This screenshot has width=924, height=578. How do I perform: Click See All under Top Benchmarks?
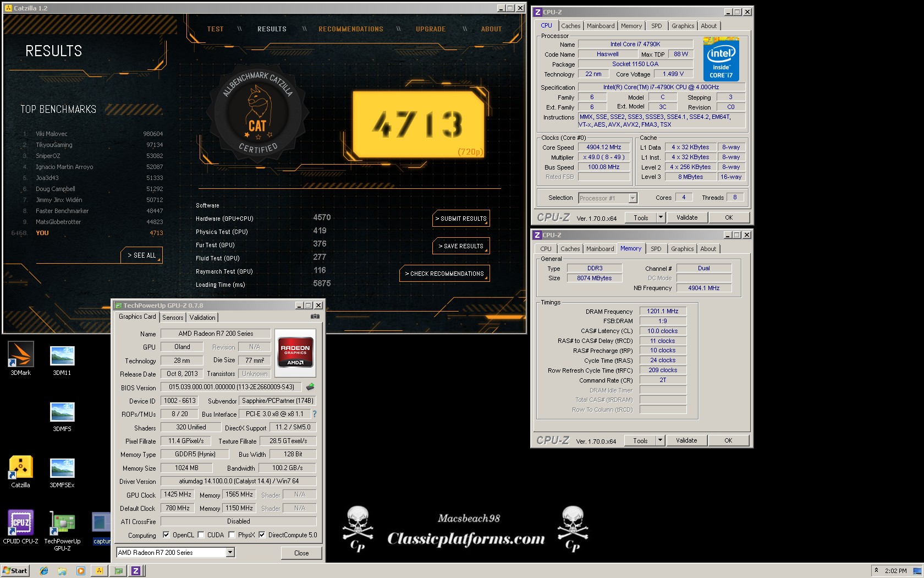pyautogui.click(x=142, y=255)
